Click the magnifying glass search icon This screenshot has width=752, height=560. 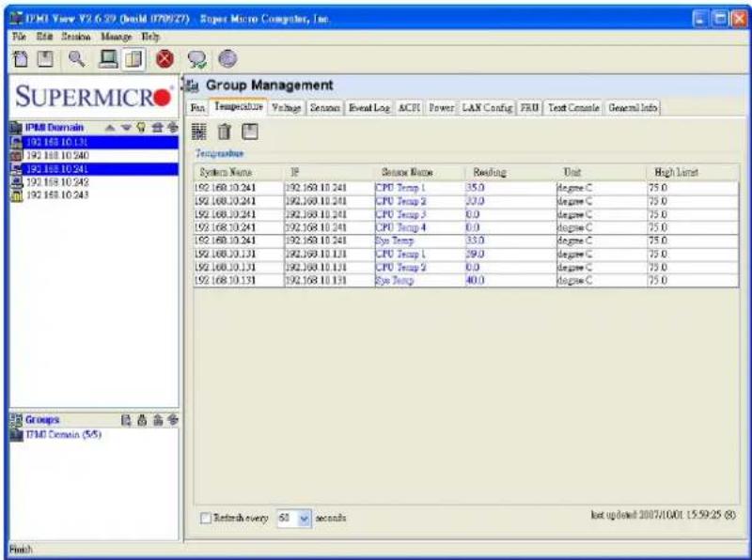pos(77,59)
